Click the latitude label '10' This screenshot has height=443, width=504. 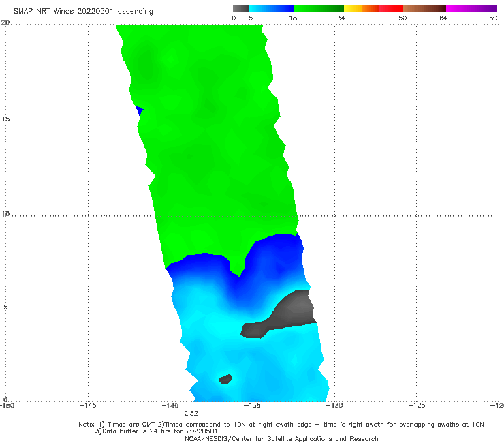[x=5, y=214]
